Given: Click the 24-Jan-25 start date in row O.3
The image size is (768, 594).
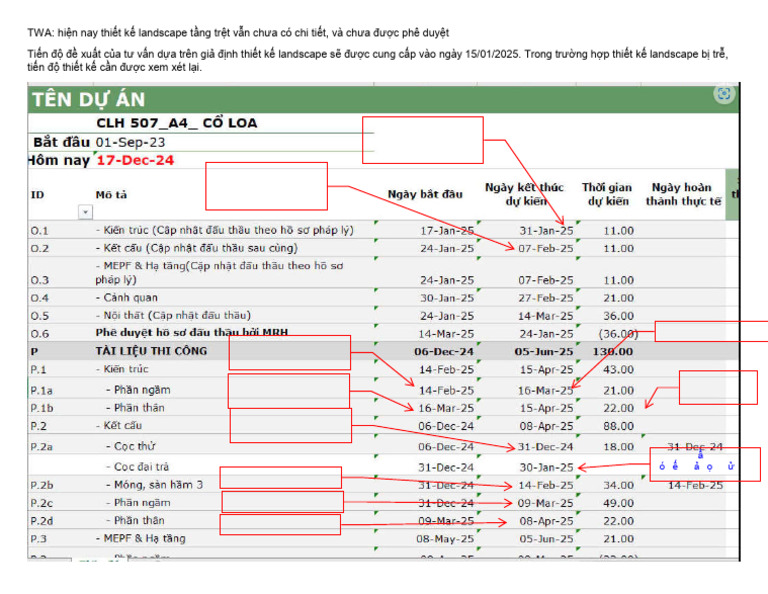Looking at the screenshot, I should [x=447, y=280].
